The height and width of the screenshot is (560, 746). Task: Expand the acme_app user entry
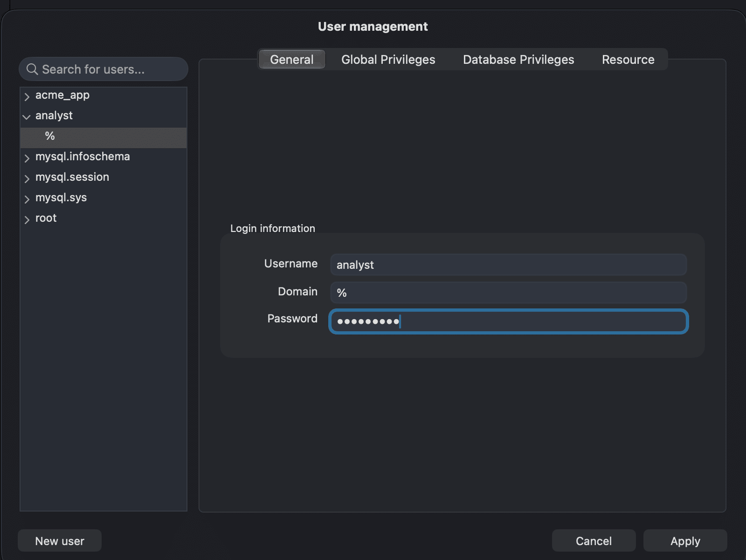[x=27, y=96]
